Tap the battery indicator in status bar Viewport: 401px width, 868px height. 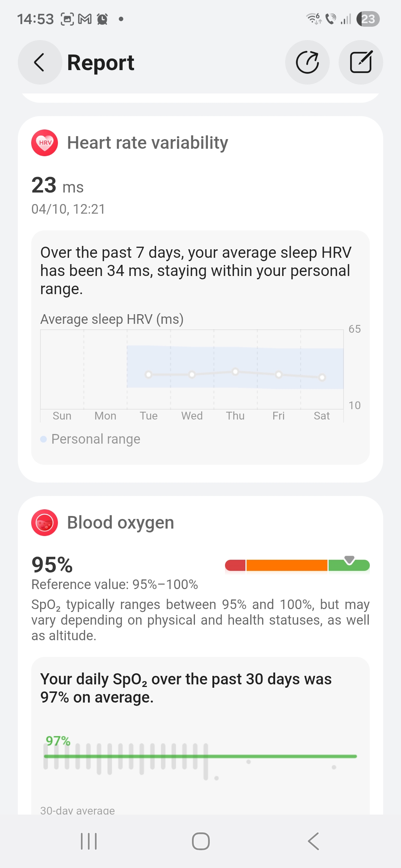pos(368,19)
